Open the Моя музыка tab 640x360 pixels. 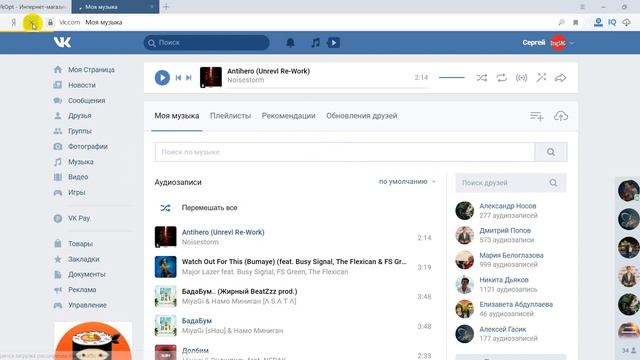pos(177,116)
